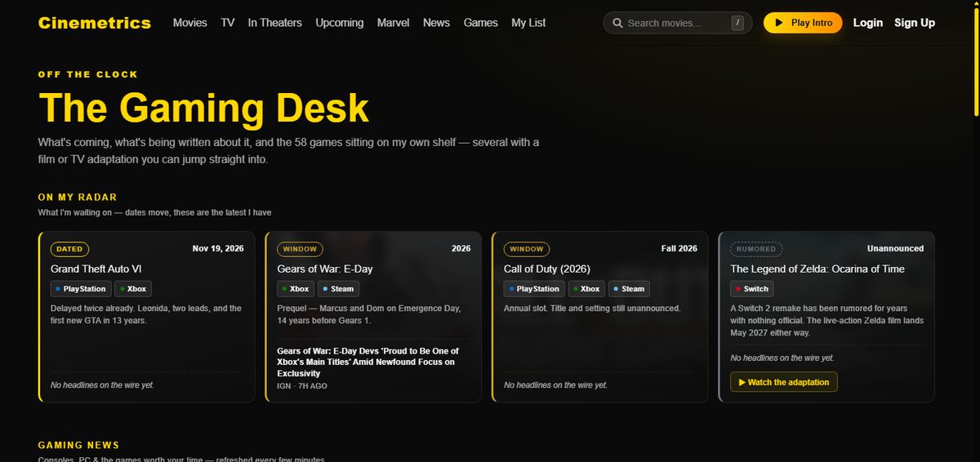This screenshot has width=980, height=462.
Task: Open the Games nav item
Action: (x=481, y=23)
